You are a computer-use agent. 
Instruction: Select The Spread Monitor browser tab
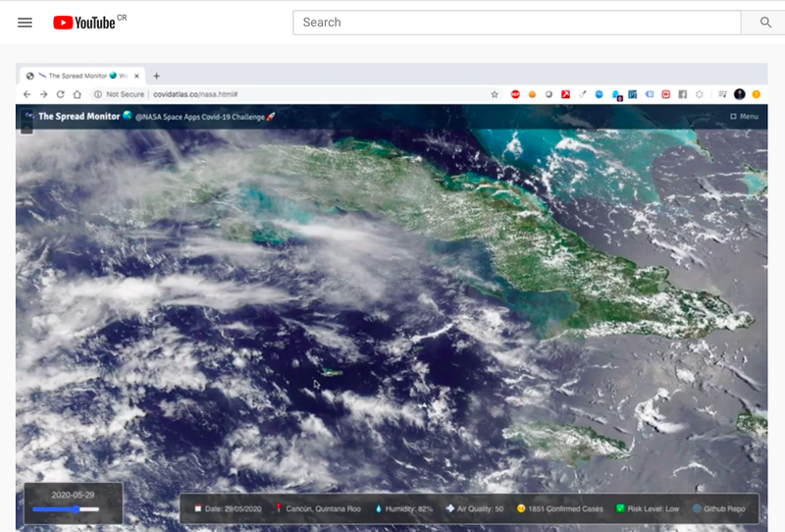pos(78,76)
